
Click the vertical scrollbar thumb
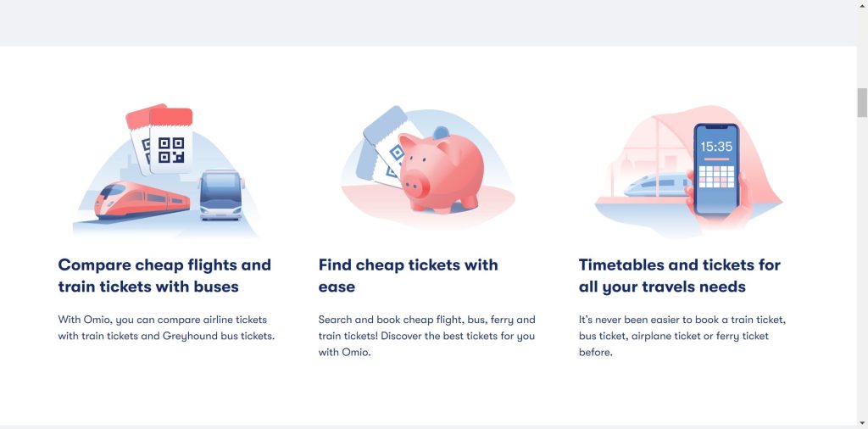[x=862, y=103]
